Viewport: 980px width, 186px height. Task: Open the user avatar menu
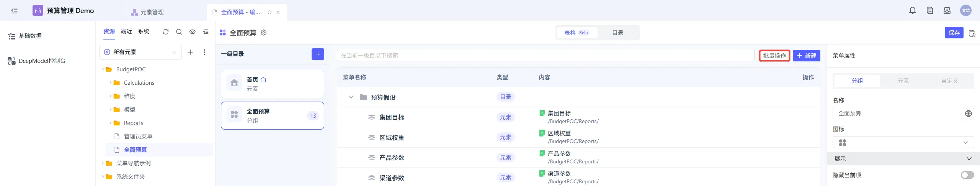966,10
